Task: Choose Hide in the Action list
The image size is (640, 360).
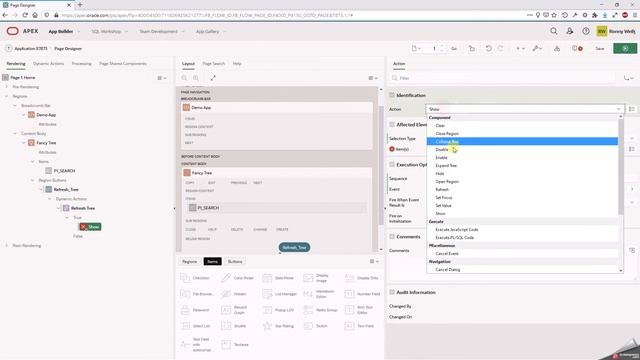Action: (x=522, y=173)
